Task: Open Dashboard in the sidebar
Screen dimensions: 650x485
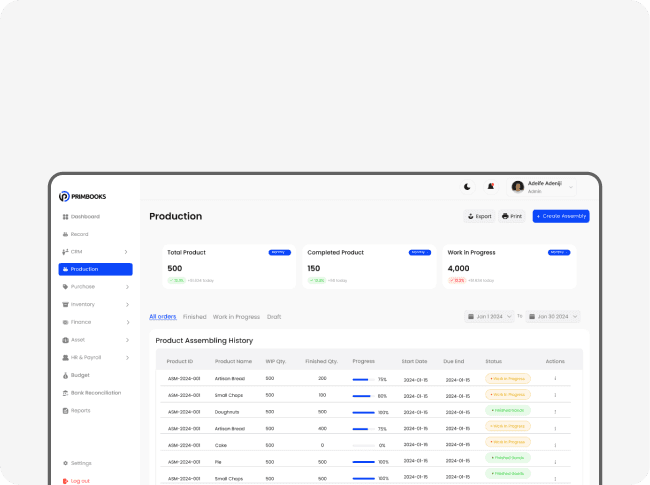Action: (81, 217)
